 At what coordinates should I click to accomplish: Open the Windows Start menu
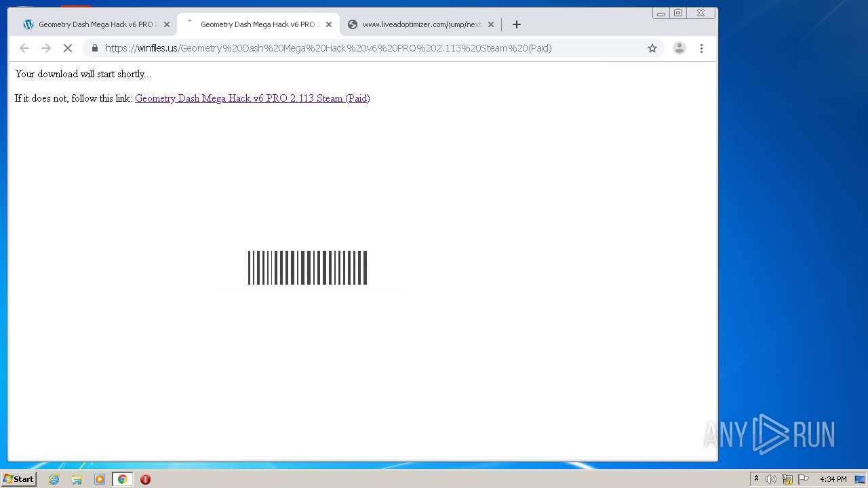coord(18,479)
